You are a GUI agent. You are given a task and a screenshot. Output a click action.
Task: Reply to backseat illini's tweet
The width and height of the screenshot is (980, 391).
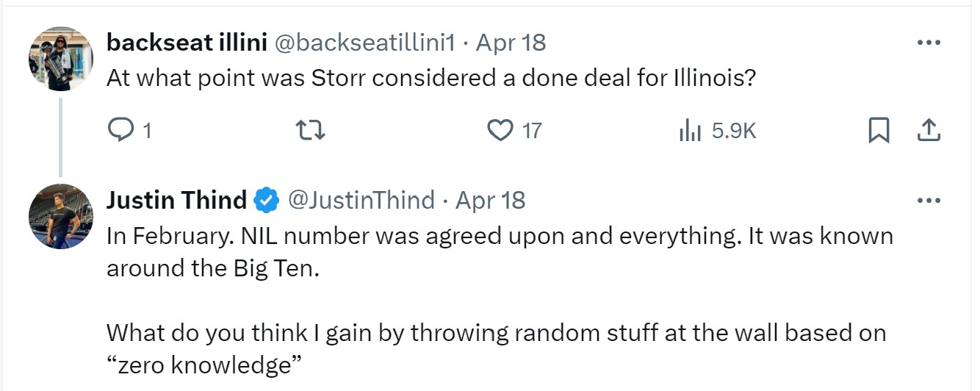[120, 131]
